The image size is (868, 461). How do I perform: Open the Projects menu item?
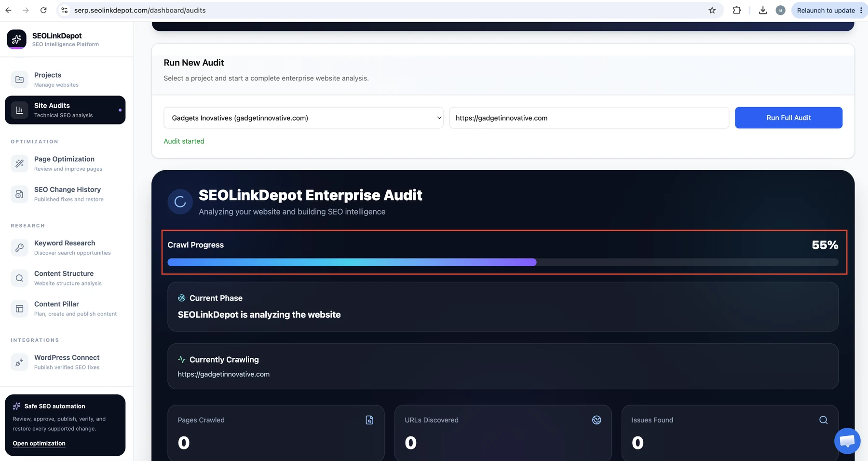click(65, 80)
